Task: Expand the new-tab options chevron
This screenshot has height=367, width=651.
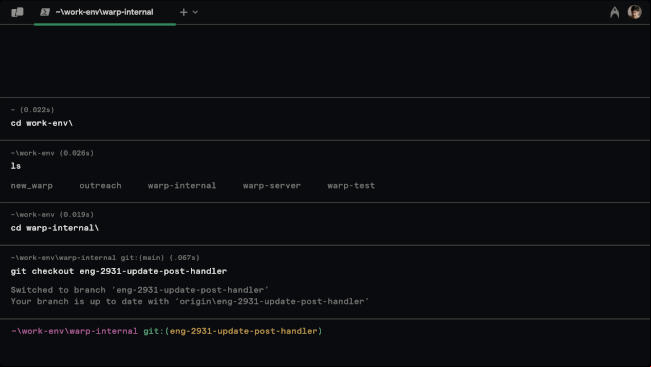Action: (x=195, y=12)
